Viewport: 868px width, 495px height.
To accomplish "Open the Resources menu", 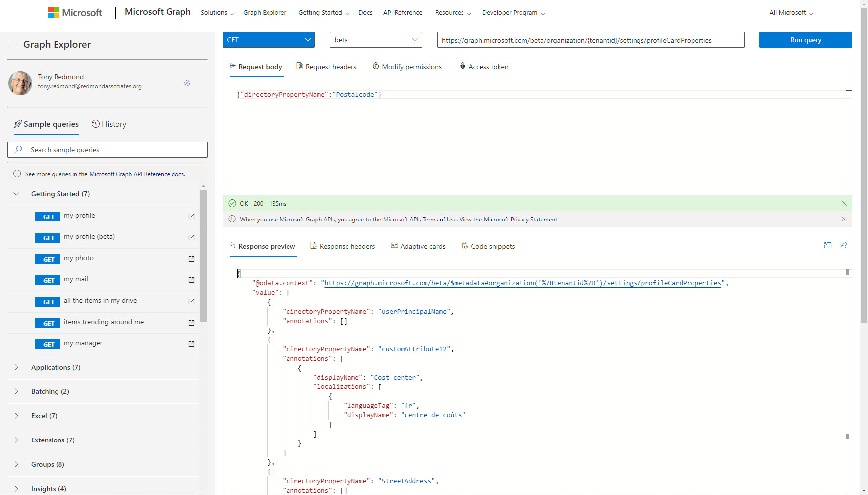I will (x=453, y=13).
